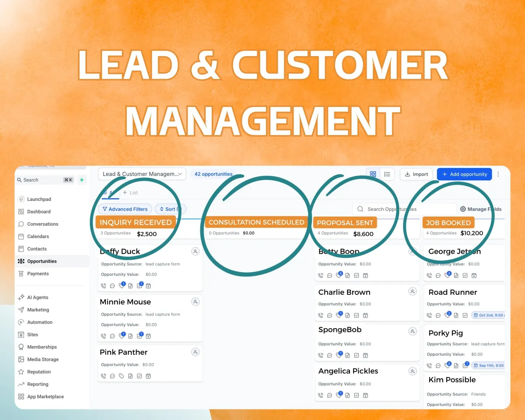
Task: Click the sidebar Search box
Action: pyautogui.click(x=45, y=180)
